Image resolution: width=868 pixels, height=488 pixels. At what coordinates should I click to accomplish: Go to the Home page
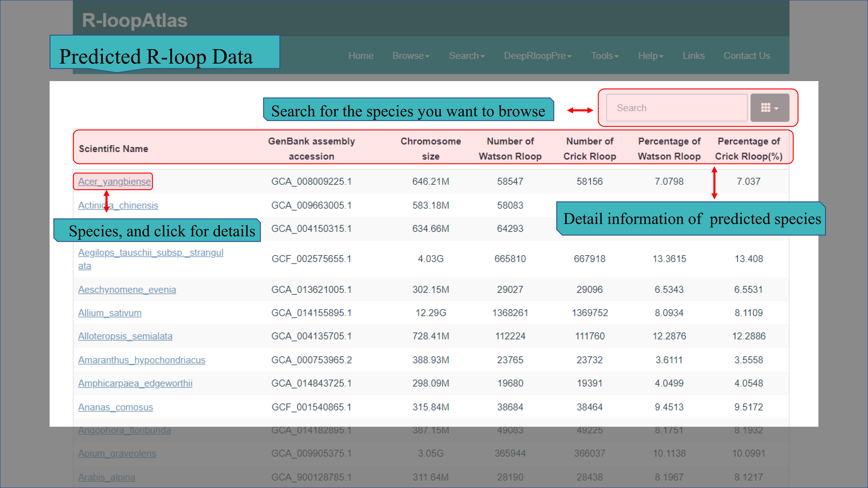click(x=361, y=56)
